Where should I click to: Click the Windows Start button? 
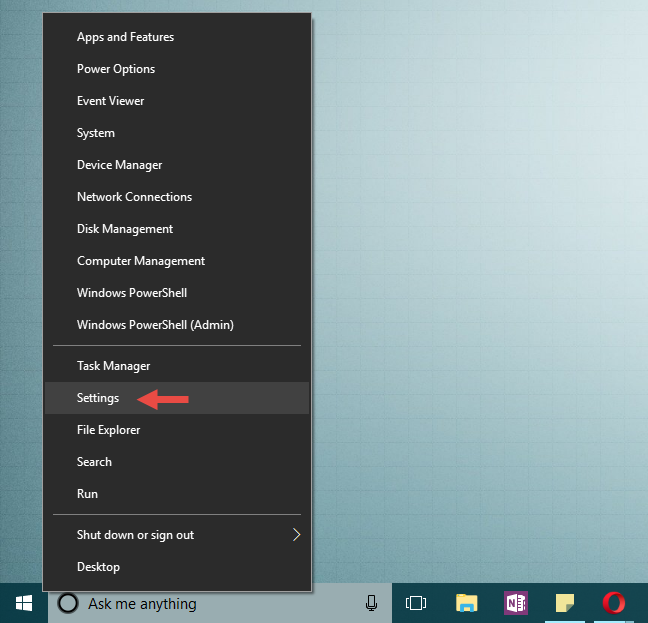pos(23,603)
